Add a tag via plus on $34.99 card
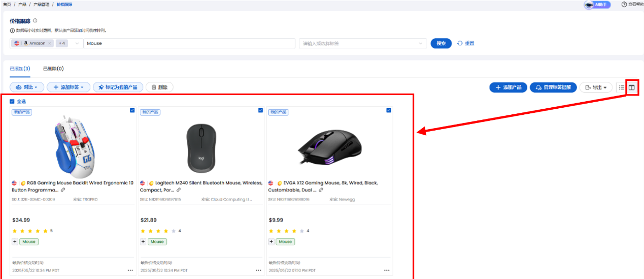644x279 pixels. click(15, 242)
